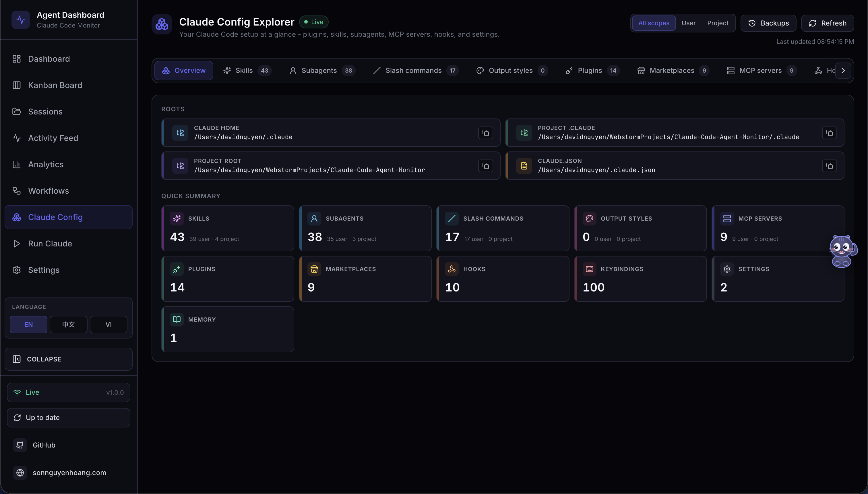Copy the Project Root path

click(485, 166)
